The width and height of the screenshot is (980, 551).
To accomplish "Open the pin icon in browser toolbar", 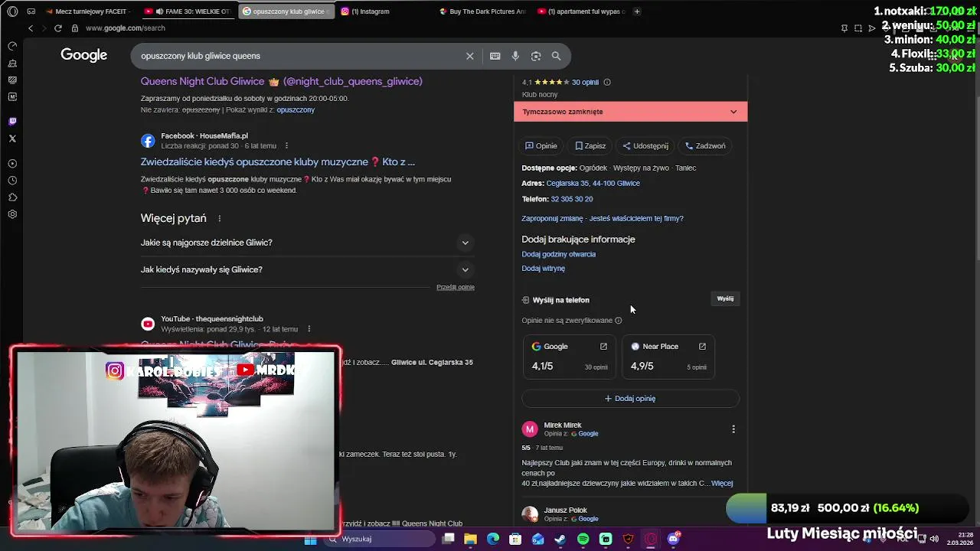I will pyautogui.click(x=844, y=28).
